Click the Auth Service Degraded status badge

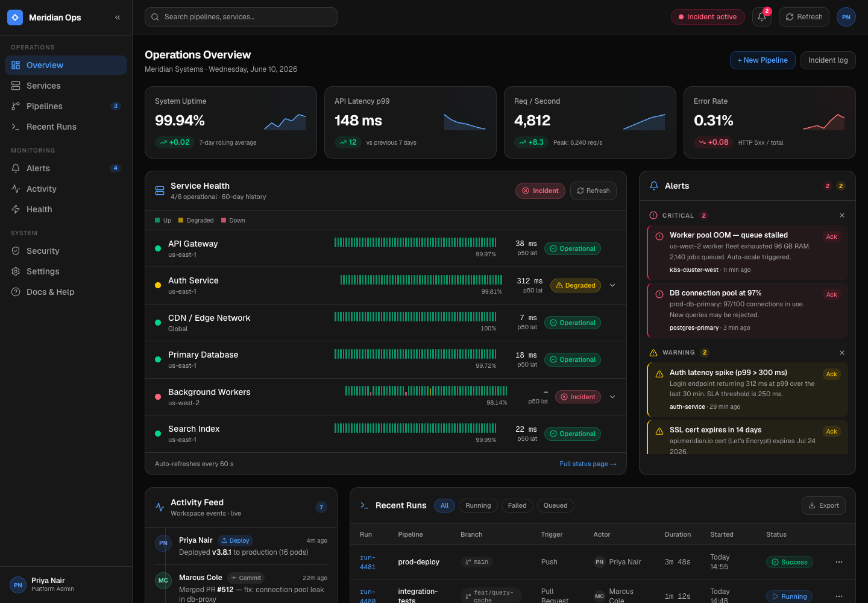tap(576, 285)
